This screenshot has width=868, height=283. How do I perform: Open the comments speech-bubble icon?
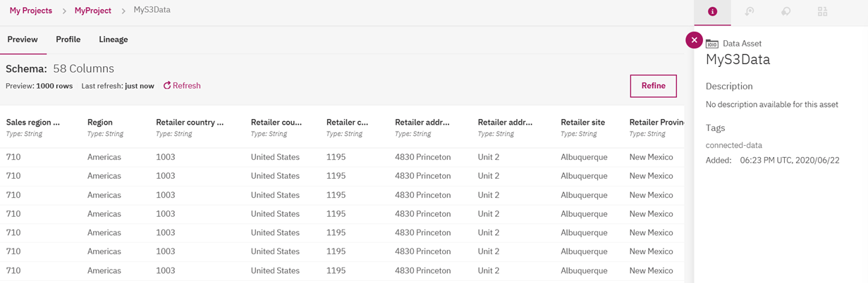tap(786, 12)
